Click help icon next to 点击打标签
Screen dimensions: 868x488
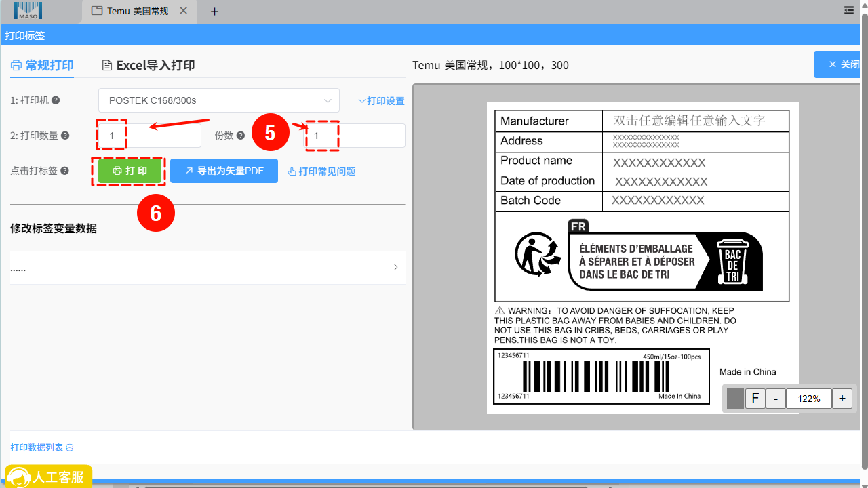point(65,171)
